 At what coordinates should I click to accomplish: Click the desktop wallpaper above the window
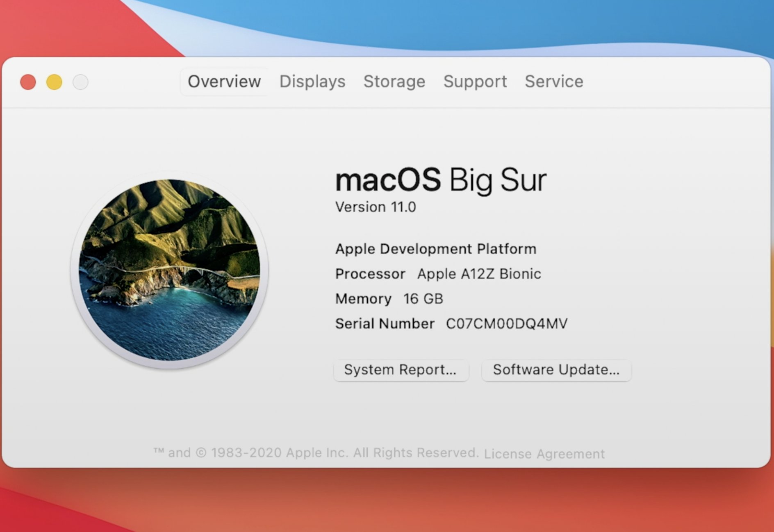point(451,25)
